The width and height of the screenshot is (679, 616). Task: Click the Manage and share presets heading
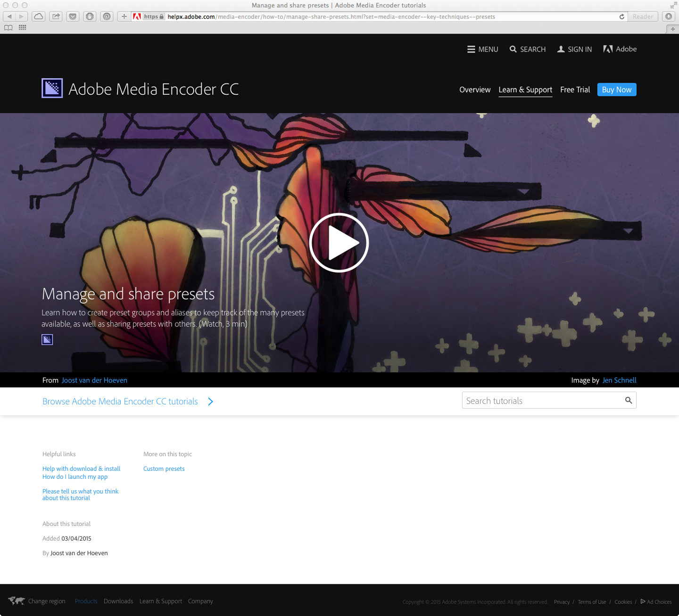tap(128, 294)
